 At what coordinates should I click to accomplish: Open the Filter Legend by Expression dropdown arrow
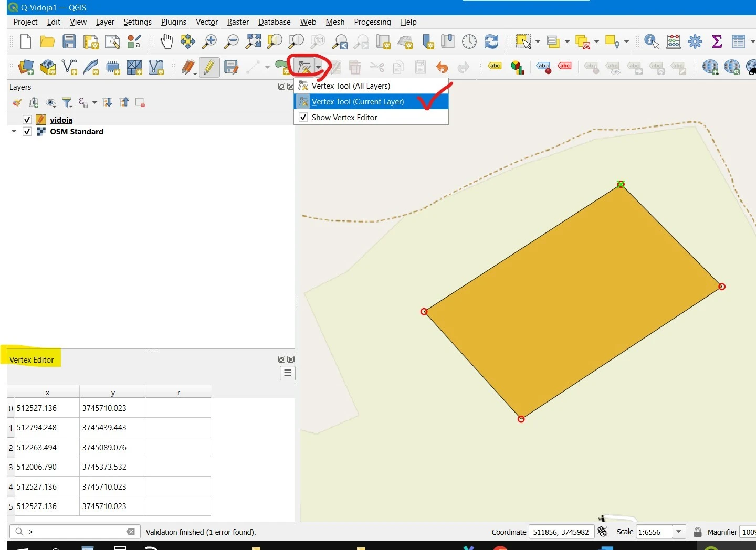pyautogui.click(x=95, y=102)
